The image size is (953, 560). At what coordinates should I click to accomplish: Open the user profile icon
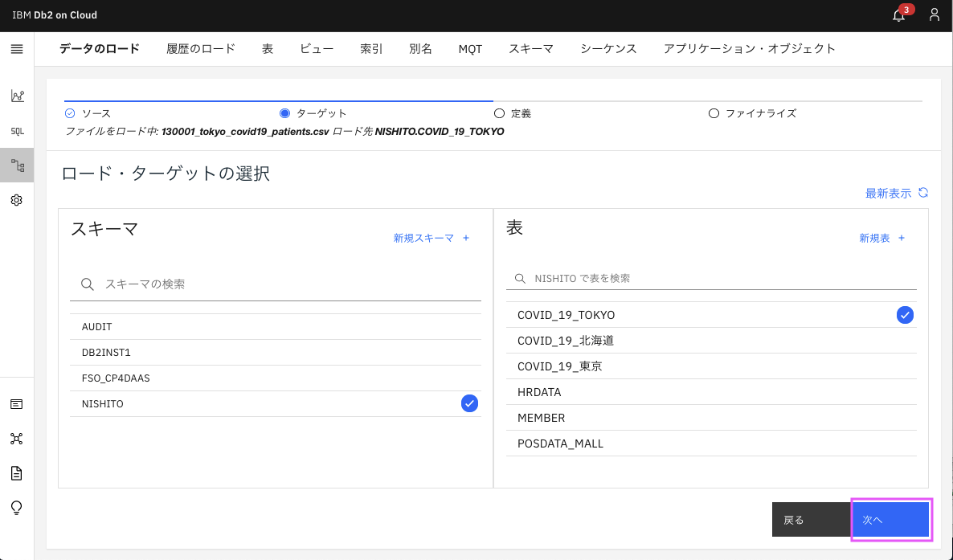point(935,15)
